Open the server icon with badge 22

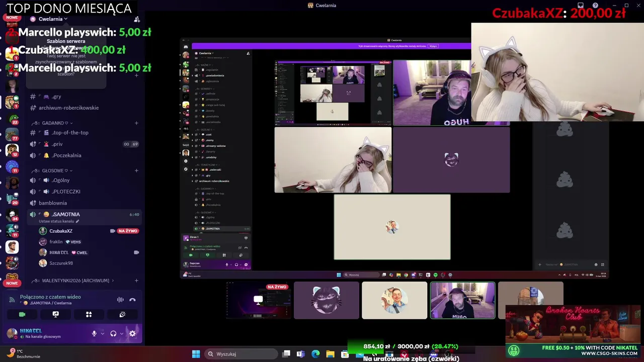[12, 119]
